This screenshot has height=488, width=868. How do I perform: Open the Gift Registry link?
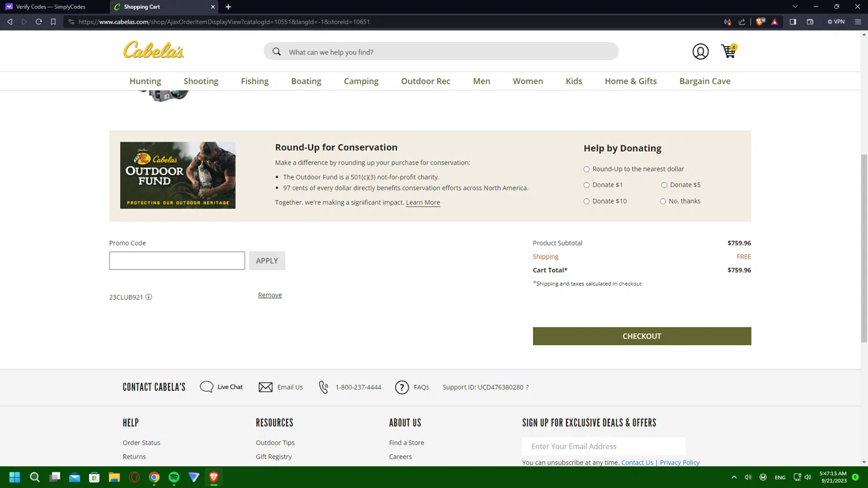274,457
